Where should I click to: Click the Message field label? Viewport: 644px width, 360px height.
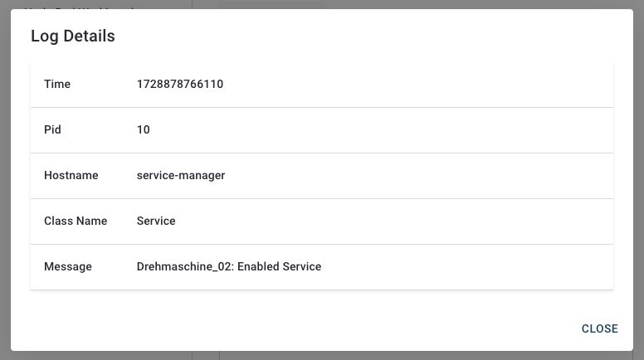coord(67,267)
